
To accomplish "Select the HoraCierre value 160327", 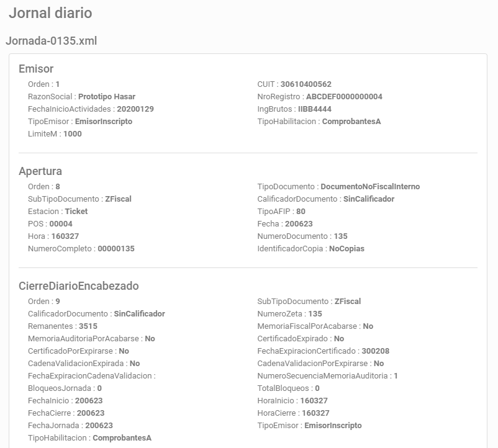I will [x=315, y=413].
